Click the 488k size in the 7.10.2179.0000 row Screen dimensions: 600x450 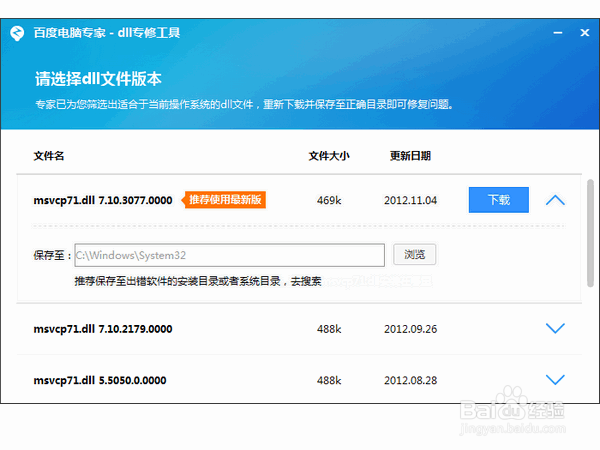click(x=329, y=329)
